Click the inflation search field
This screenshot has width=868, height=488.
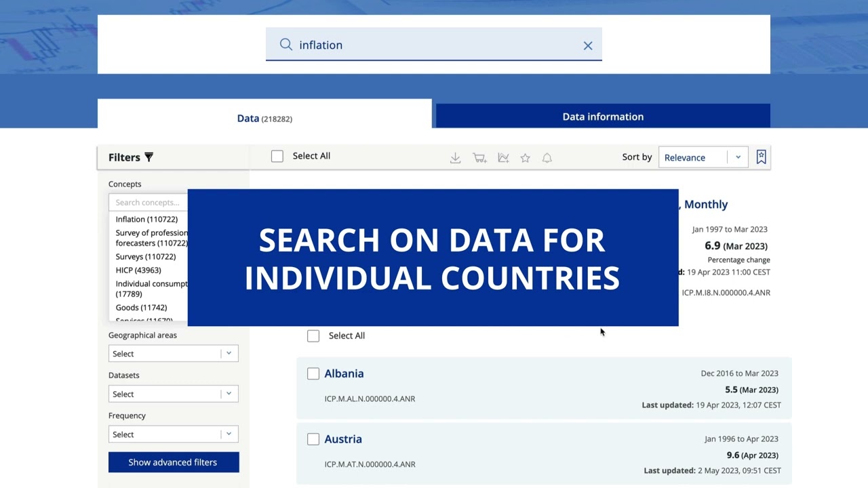point(434,45)
